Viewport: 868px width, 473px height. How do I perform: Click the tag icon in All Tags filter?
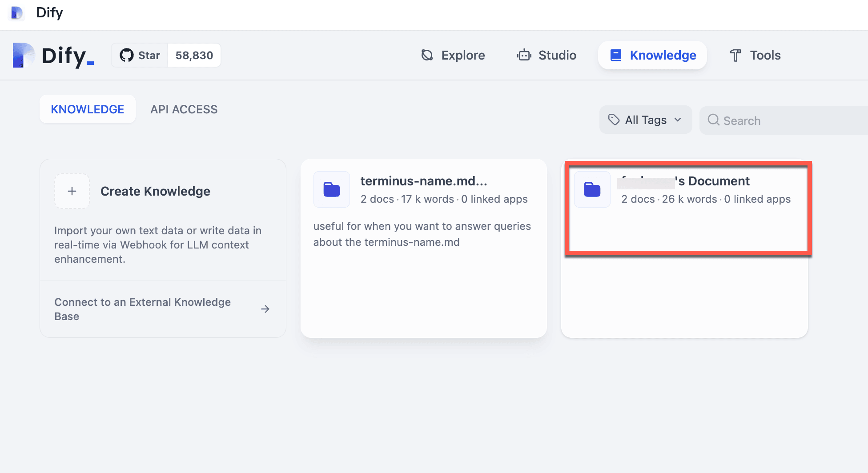click(x=614, y=120)
